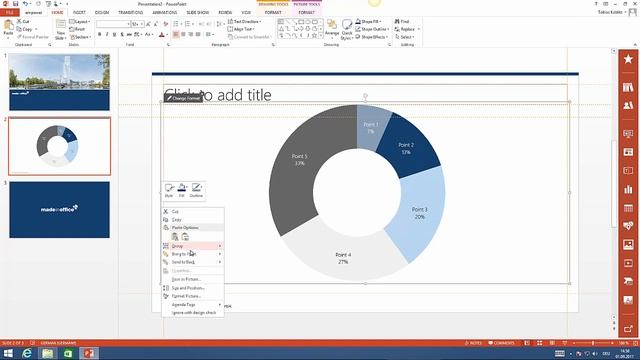Click Find in the Editing group
Viewport: 640px width, 360px height.
tap(402, 21)
